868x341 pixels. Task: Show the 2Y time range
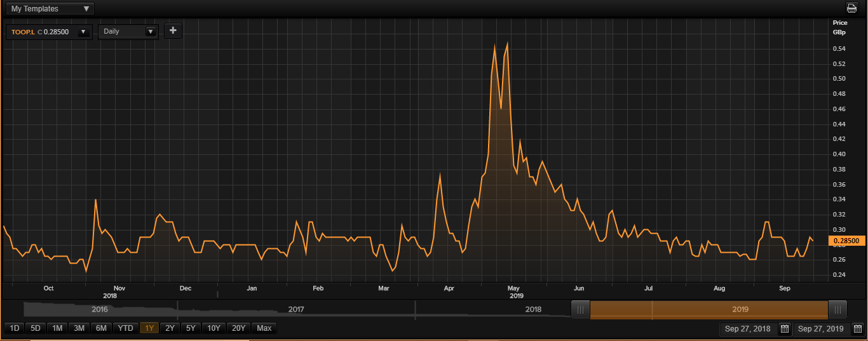pos(170,328)
